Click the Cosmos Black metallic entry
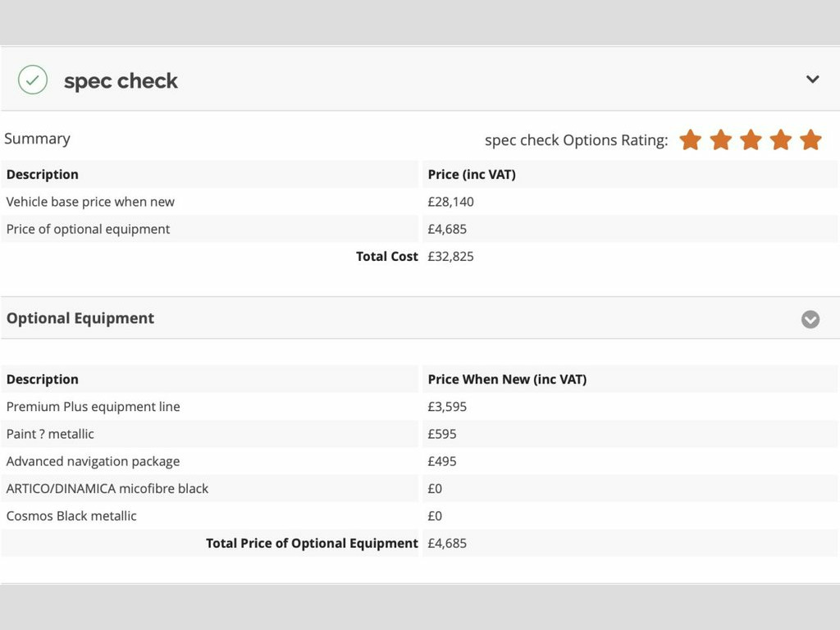 click(x=71, y=516)
